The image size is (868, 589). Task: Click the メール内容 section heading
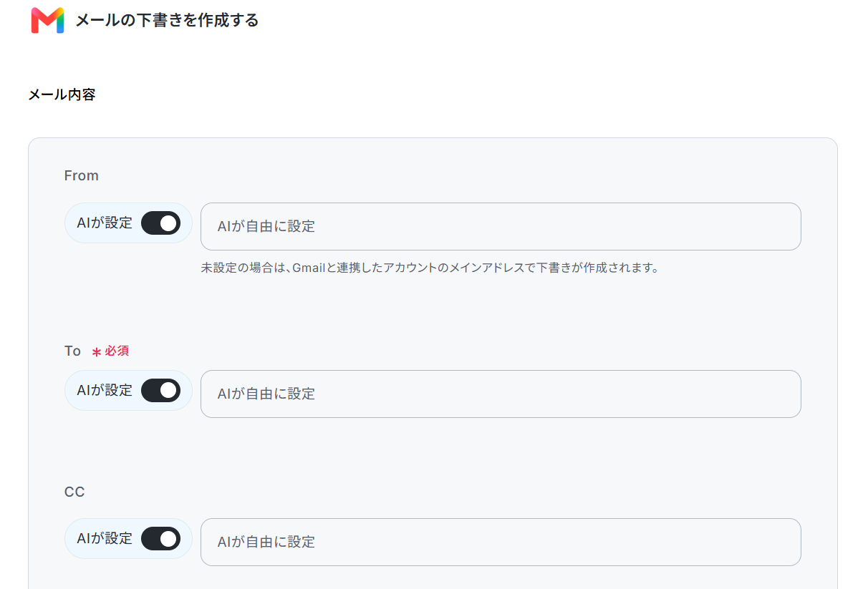(x=62, y=94)
